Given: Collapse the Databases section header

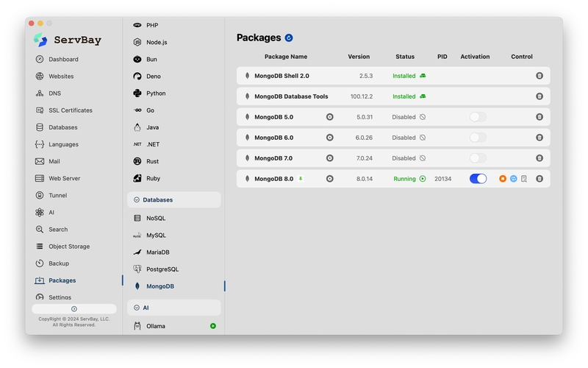Looking at the screenshot, I should pyautogui.click(x=173, y=199).
